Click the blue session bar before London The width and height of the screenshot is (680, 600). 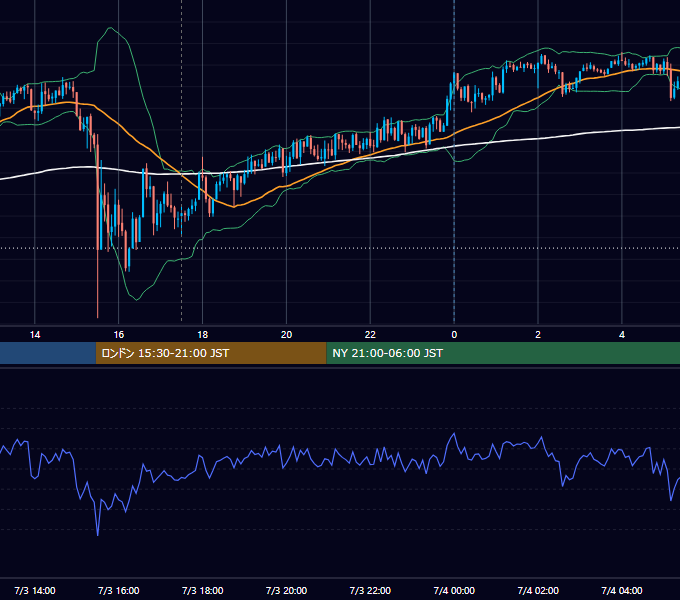click(48, 353)
